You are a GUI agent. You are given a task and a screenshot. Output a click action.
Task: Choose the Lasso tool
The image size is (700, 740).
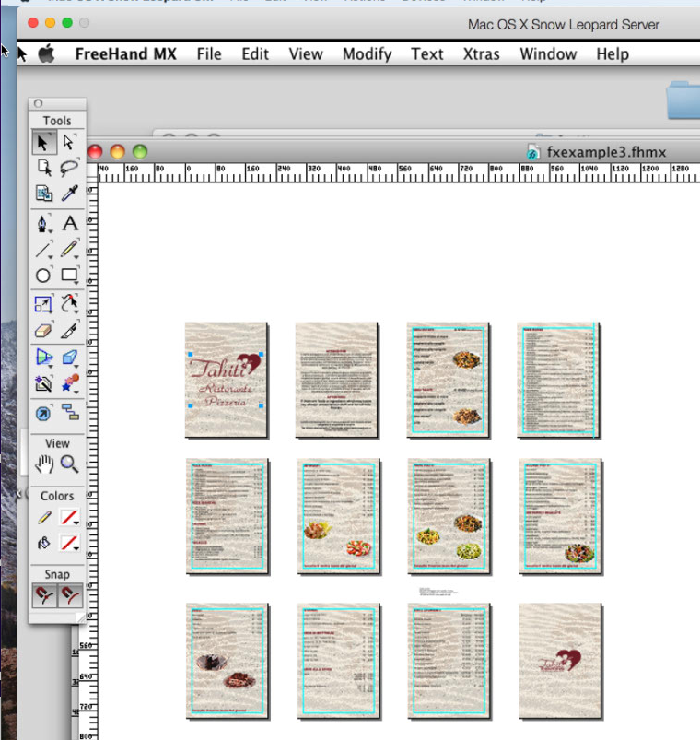[x=70, y=168]
